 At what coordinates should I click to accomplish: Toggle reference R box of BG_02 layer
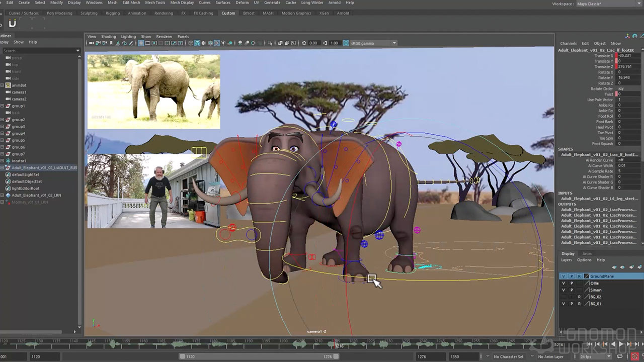point(579,297)
